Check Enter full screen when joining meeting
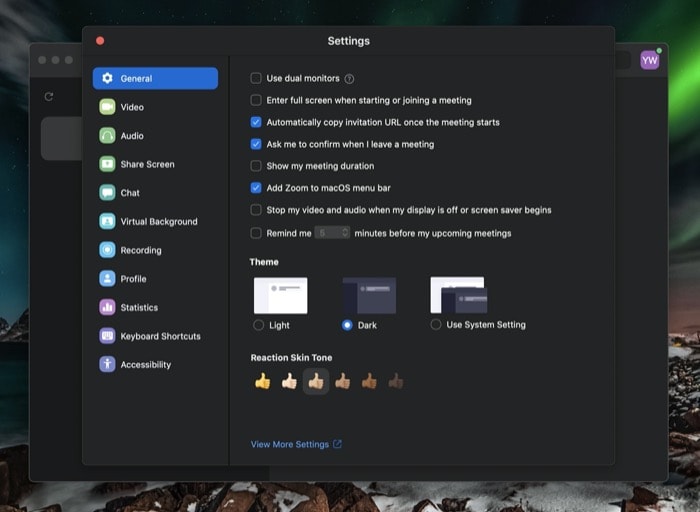This screenshot has height=512, width=700. tap(256, 100)
